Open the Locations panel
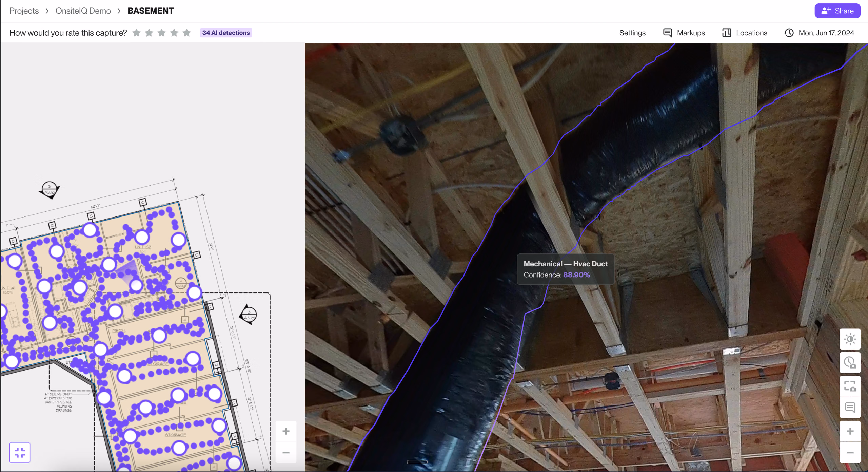The width and height of the screenshot is (868, 472). [x=745, y=33]
